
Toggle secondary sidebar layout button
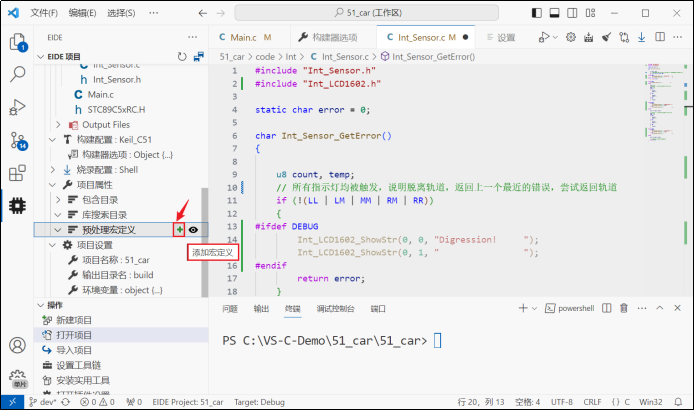click(572, 13)
